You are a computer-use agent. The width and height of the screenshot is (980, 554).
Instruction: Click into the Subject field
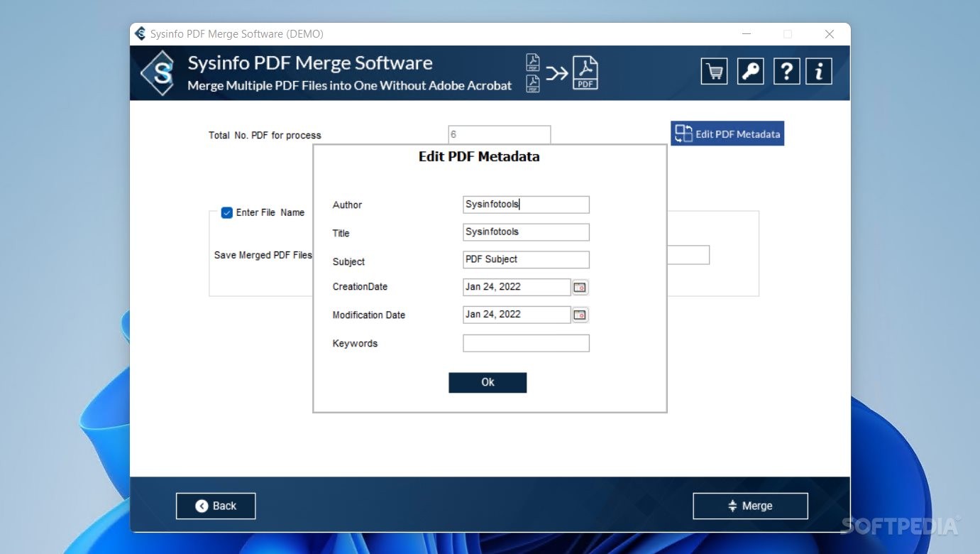point(526,260)
